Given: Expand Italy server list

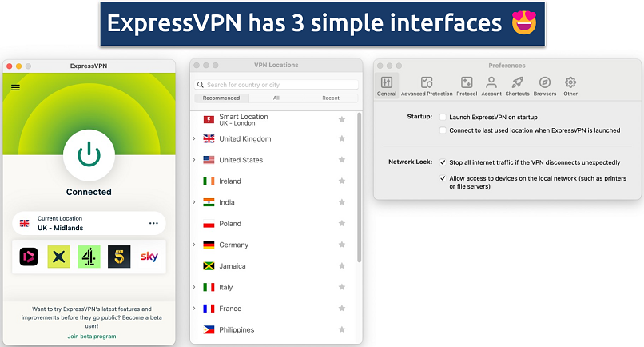Looking at the screenshot, I should (194, 287).
